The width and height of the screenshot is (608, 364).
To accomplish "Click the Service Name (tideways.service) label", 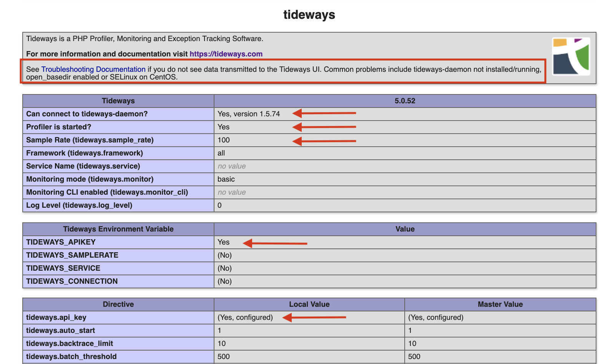I will (x=83, y=166).
